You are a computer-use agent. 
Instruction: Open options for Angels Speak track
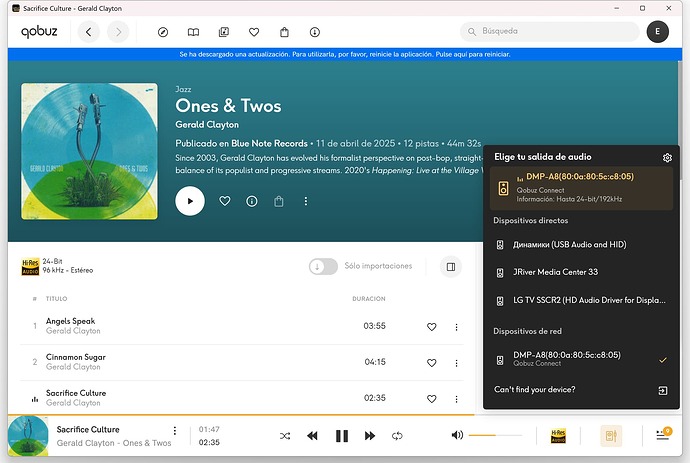[456, 327]
